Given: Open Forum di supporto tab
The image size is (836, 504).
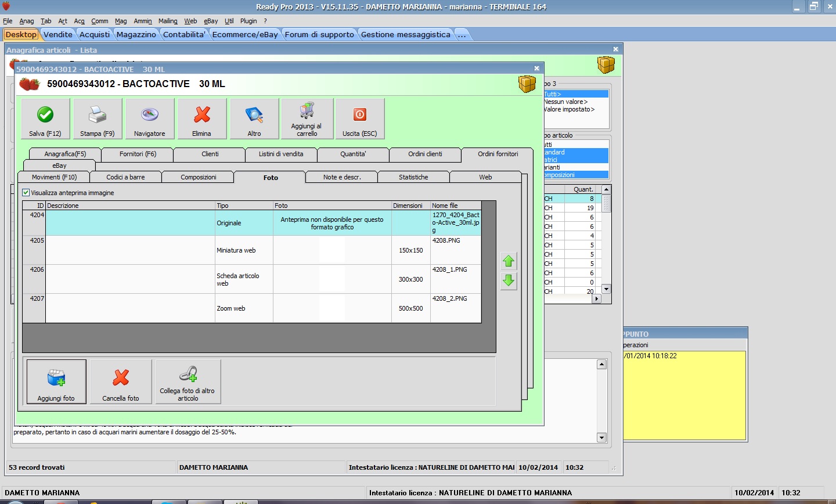Looking at the screenshot, I should pos(319,34).
